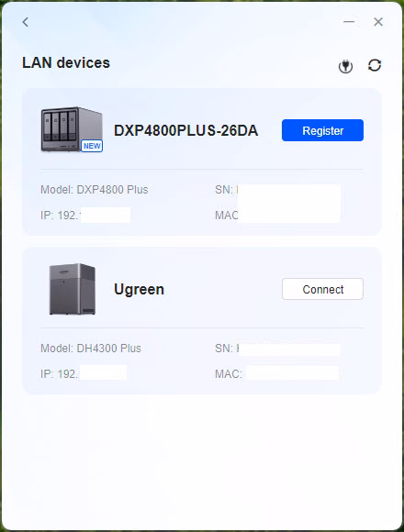Click the NEW badge on the NAS image
The width and height of the screenshot is (404, 532).
(x=92, y=146)
